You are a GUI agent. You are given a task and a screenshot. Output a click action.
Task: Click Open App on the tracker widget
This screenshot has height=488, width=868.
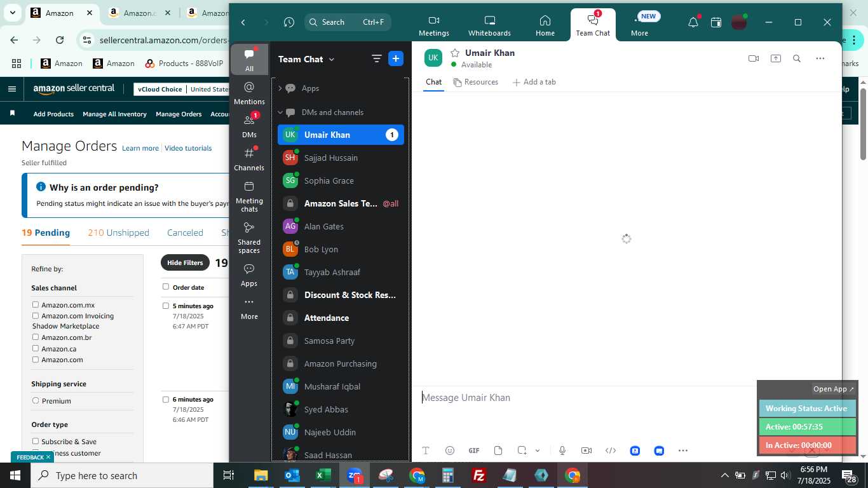click(x=834, y=389)
